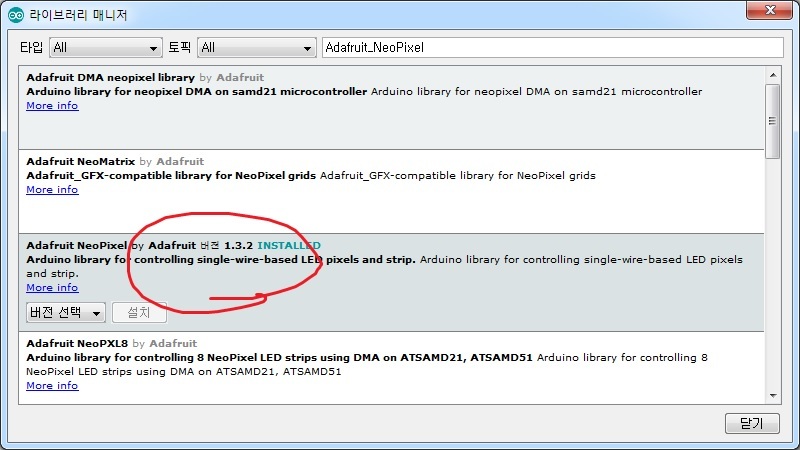The height and width of the screenshot is (450, 800).
Task: Expand the 버전 선택 version dropdown
Action: (66, 312)
